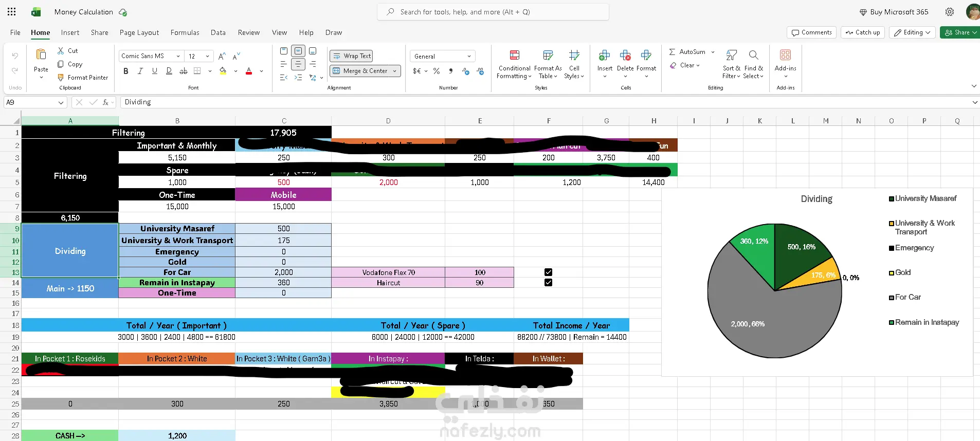Open the Editing mode dropdown
Viewport: 980px width, 441px height.
(913, 32)
